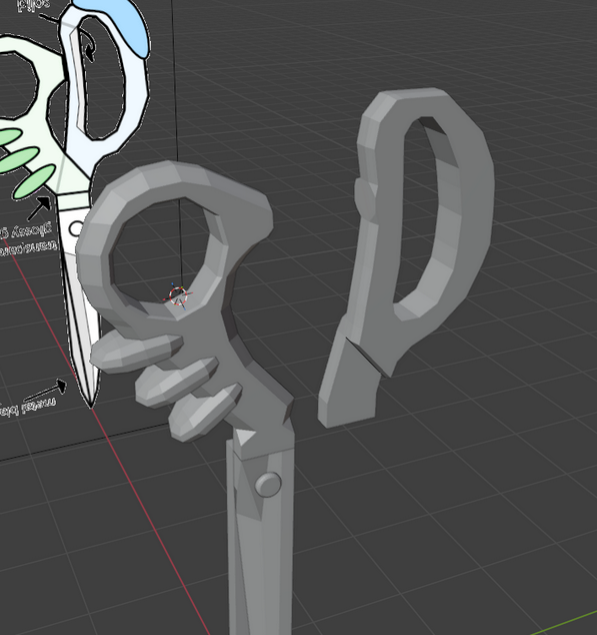This screenshot has height=635, width=597.
Task: Click the blade tip in the reference image
Action: 90,400
